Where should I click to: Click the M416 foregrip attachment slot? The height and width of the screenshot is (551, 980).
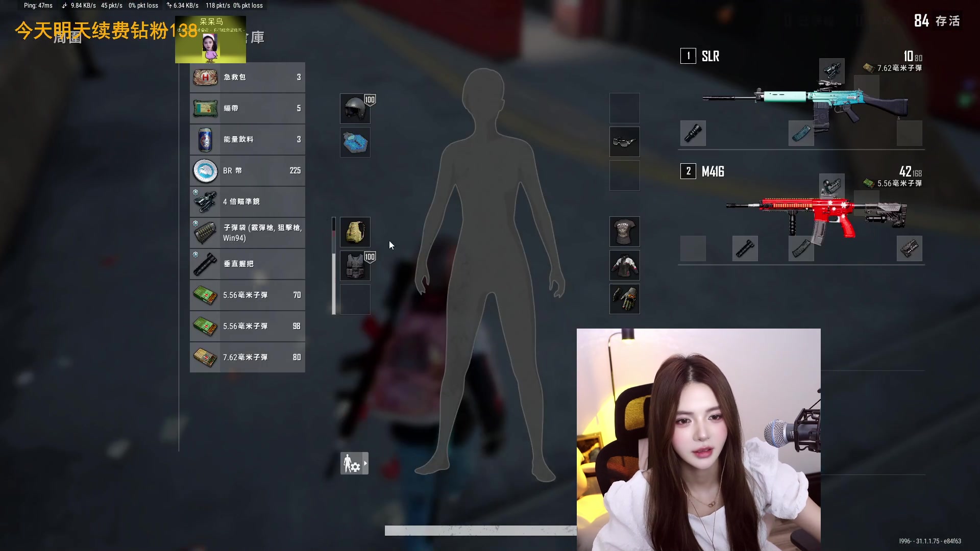(745, 248)
